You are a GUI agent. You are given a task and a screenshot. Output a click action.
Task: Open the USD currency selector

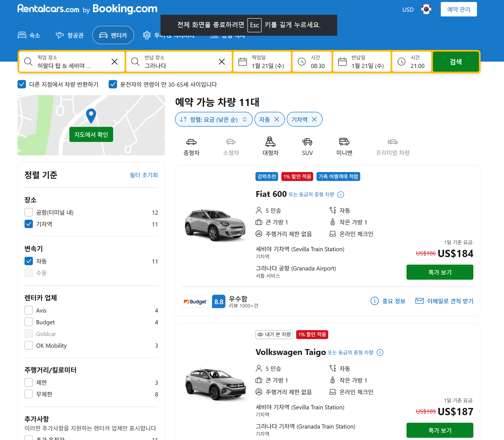408,10
